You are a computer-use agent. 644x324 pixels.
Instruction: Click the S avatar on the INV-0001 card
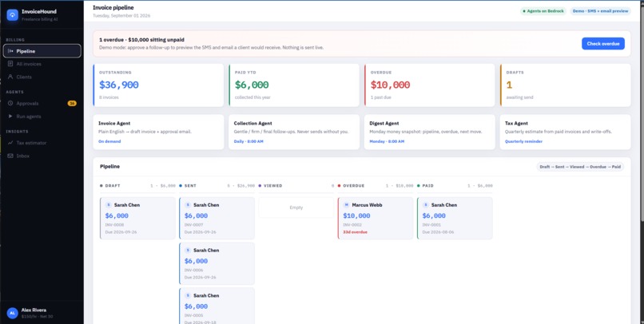coord(426,204)
